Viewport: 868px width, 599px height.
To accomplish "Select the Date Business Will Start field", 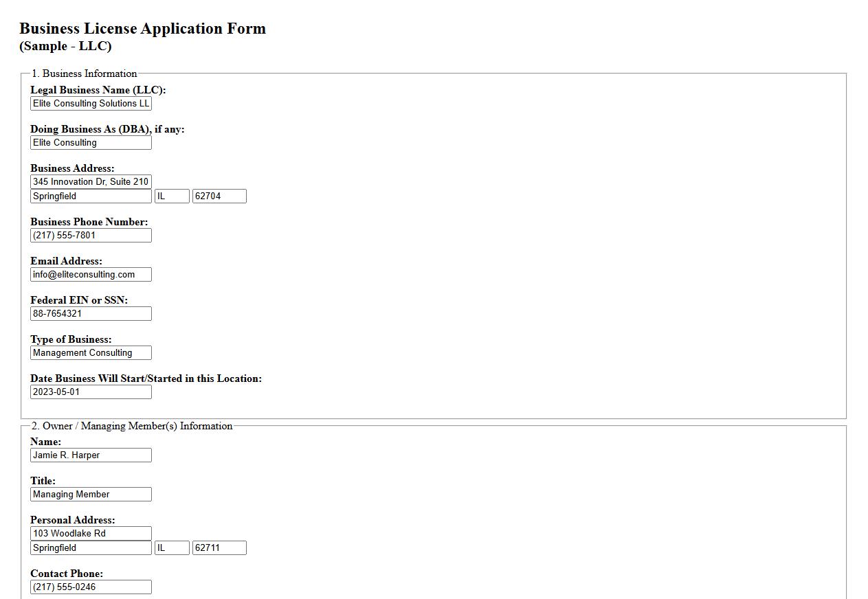I will pos(91,392).
